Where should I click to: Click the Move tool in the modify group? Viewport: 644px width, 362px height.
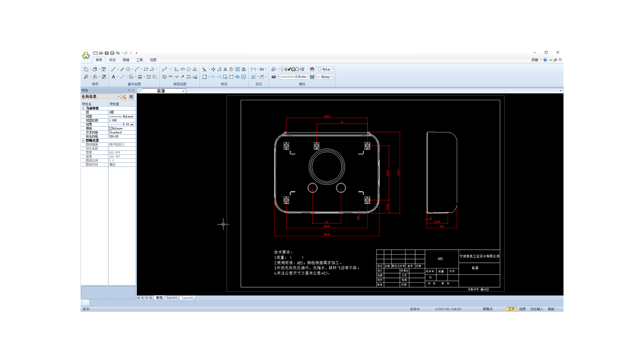pyautogui.click(x=213, y=69)
